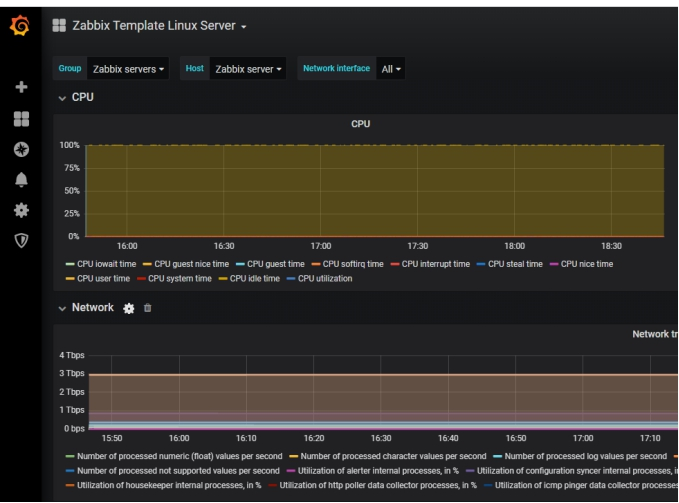Click the Network row settings gear
Image resolution: width=679 pixels, height=503 pixels.
(129, 309)
